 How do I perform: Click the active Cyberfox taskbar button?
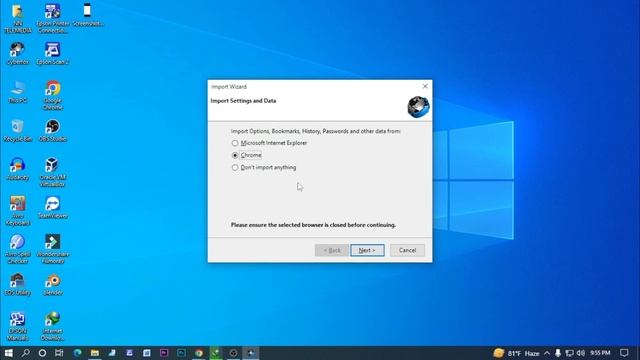point(251,353)
